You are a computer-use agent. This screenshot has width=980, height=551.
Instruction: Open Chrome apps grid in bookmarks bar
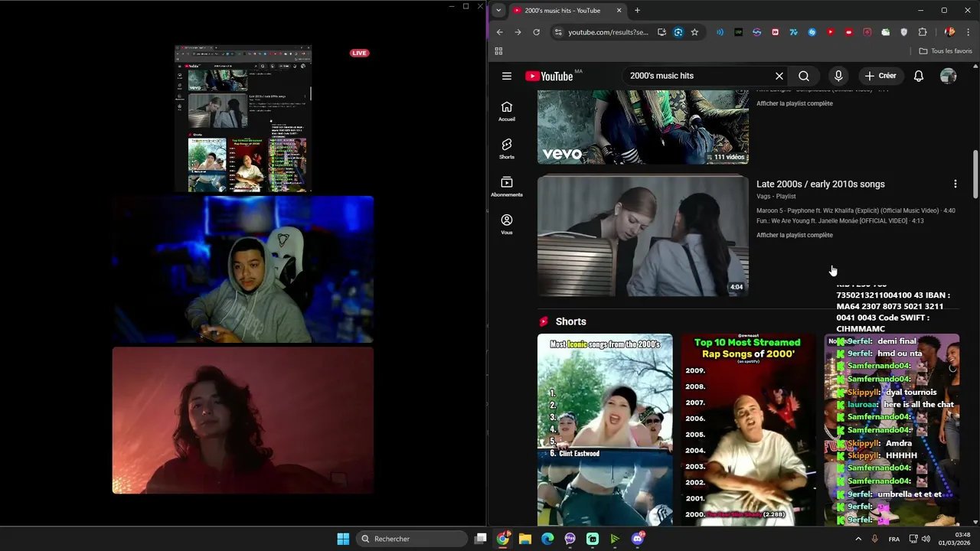click(498, 51)
